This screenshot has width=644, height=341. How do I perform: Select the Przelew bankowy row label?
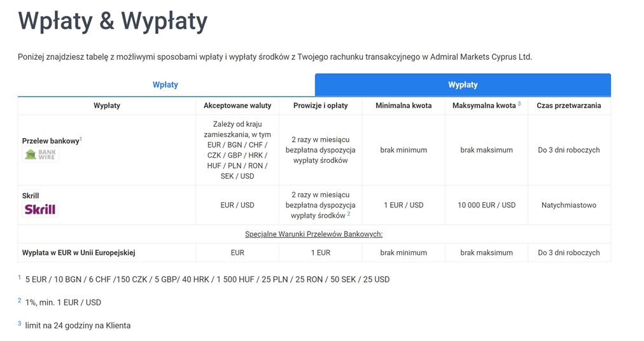coord(51,141)
